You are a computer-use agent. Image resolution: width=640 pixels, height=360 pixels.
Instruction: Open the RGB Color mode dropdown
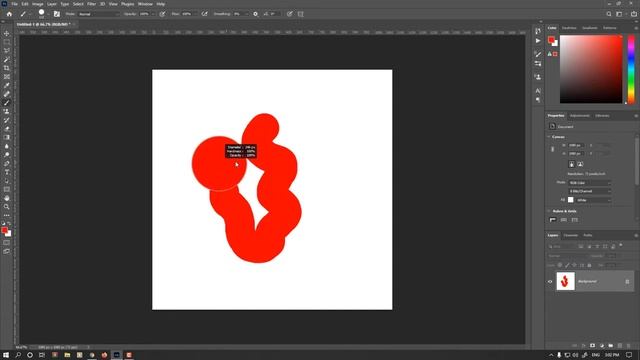click(590, 183)
